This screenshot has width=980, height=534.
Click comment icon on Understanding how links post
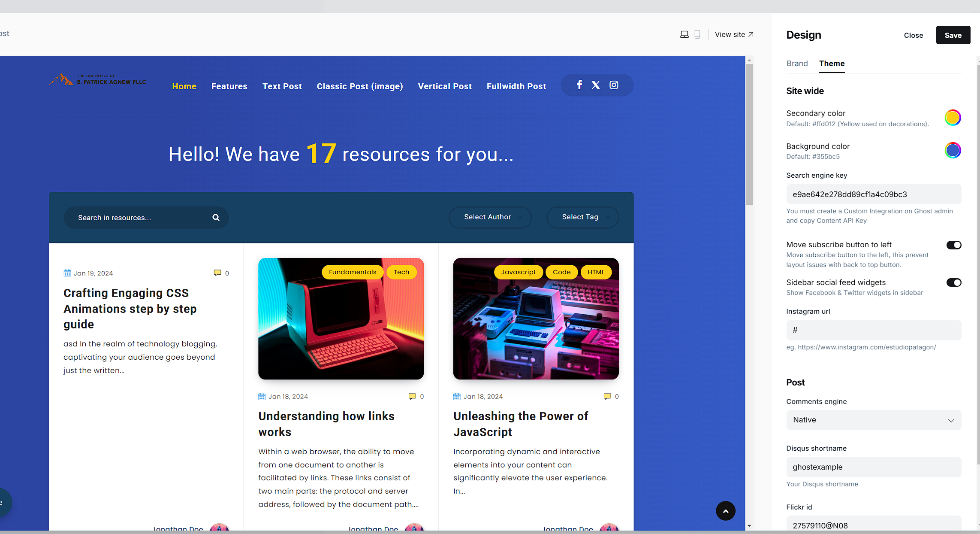(x=412, y=396)
